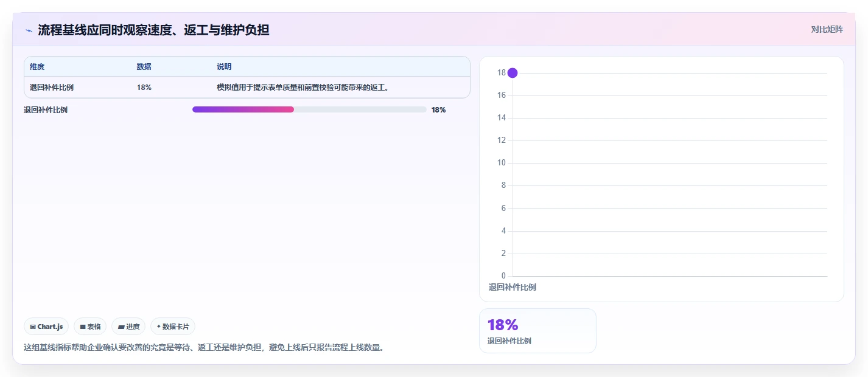Click the Chart.js chip
This screenshot has width=868, height=377.
(46, 327)
